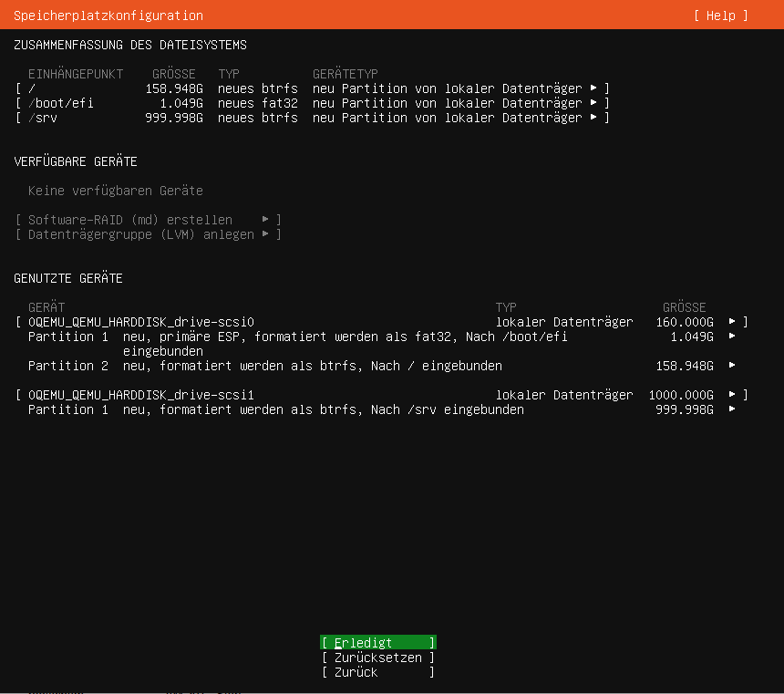784x694 pixels.
Task: Click the 1000.000G disk size value
Action: 681,394
